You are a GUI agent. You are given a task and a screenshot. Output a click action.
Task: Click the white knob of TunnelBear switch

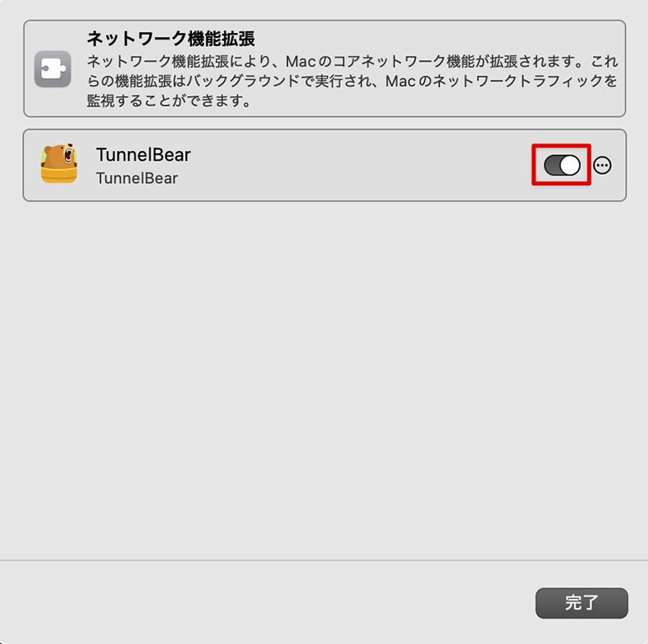tap(570, 166)
